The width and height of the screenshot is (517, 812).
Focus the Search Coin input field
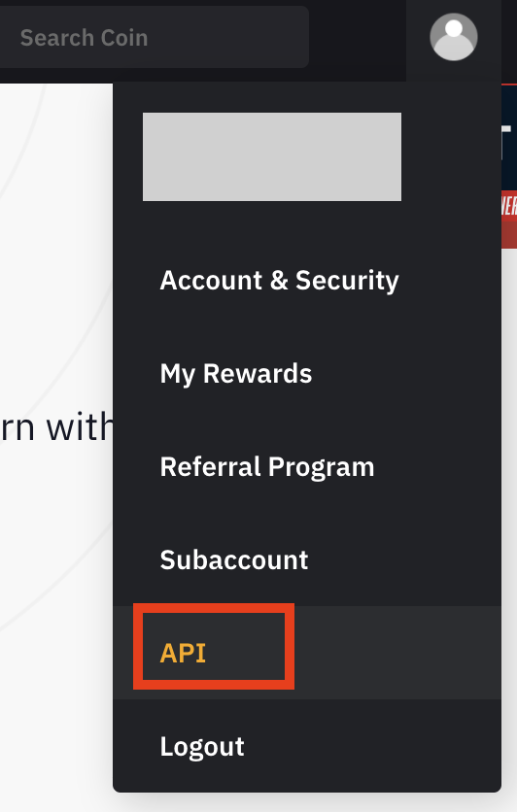pos(154,37)
